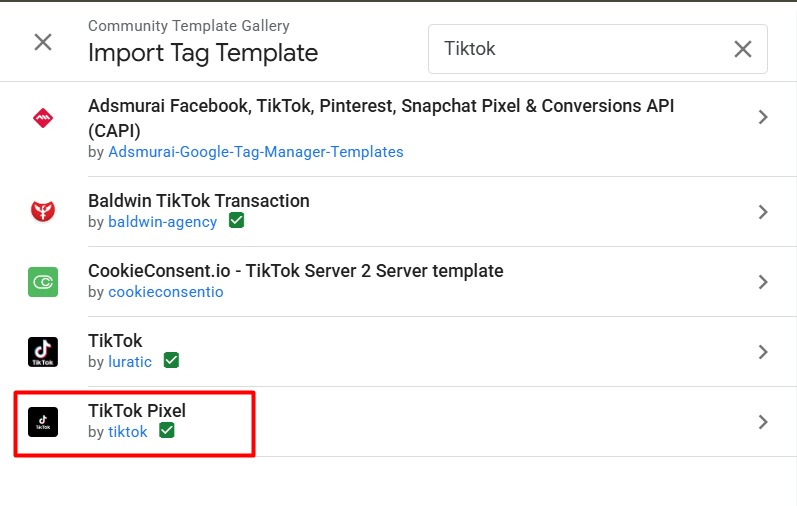Select the TikTok Pixel template title

pyautogui.click(x=137, y=411)
